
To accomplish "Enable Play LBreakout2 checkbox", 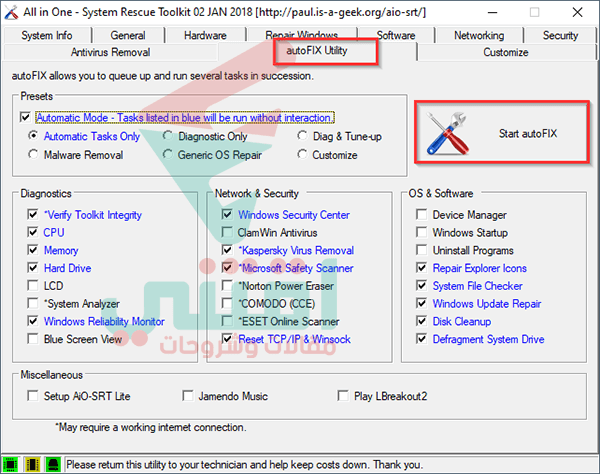I will tap(343, 396).
